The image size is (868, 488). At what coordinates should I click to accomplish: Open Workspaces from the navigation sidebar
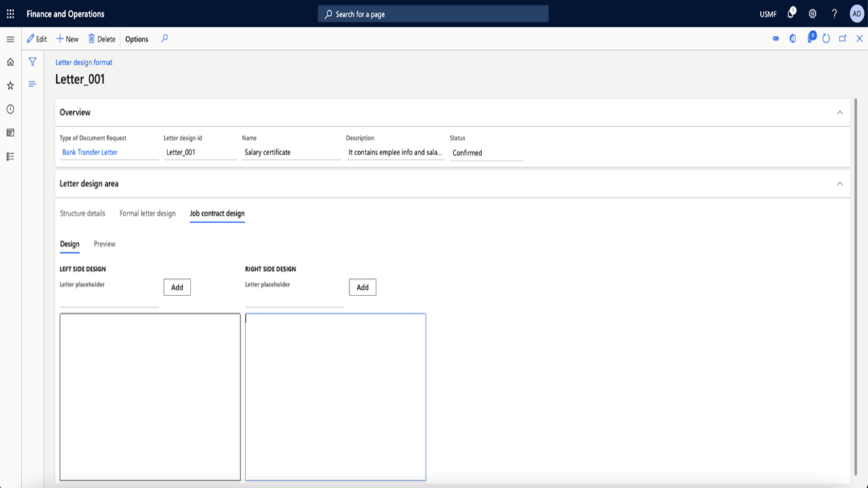[9, 133]
